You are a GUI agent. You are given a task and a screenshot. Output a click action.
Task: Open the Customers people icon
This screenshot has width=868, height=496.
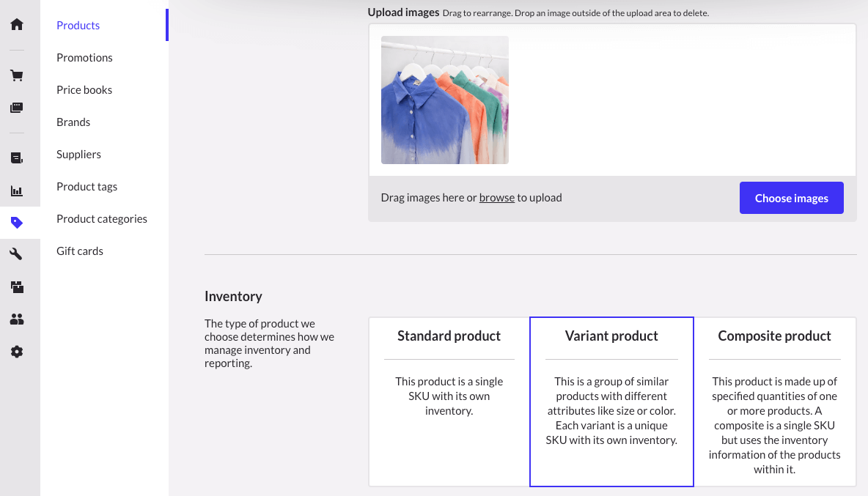coord(17,319)
